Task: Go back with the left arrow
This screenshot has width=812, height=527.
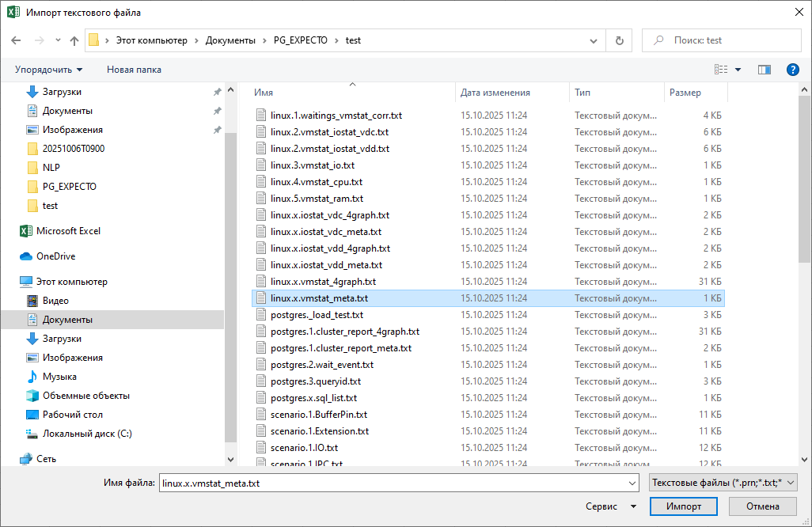Action: coord(16,40)
